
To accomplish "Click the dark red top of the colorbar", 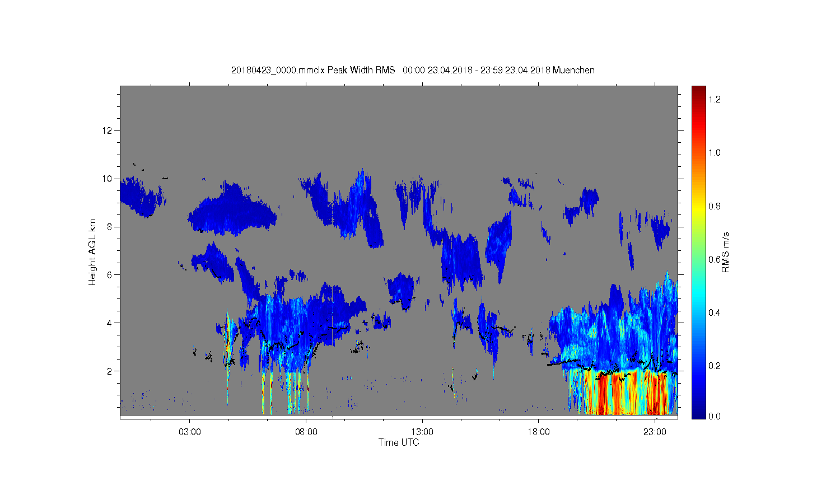I will point(698,92).
